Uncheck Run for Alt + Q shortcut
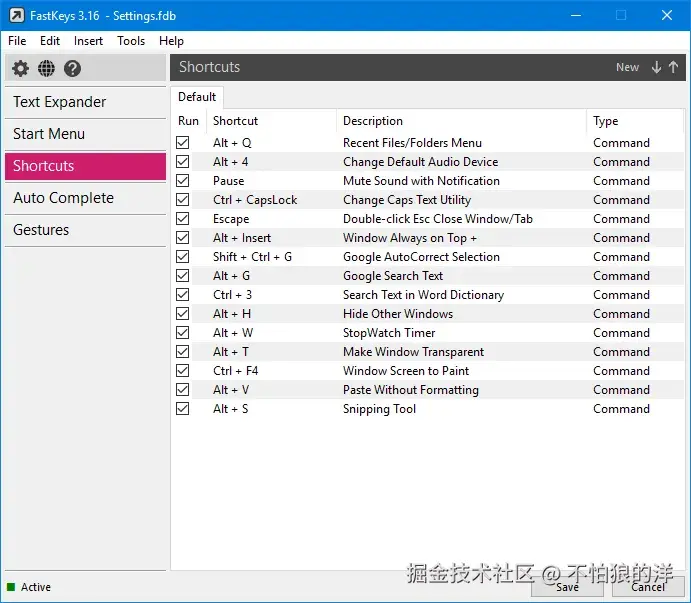Image resolution: width=691 pixels, height=603 pixels. coord(182,142)
